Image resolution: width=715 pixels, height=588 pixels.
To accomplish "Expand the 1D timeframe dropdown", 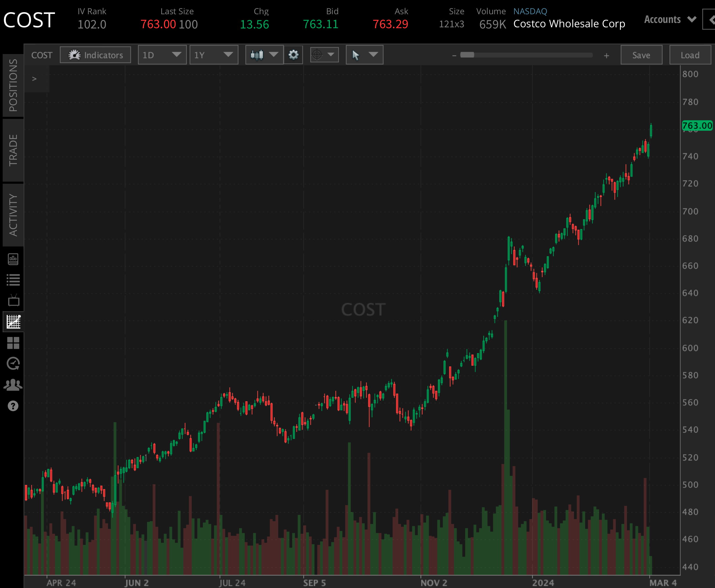I will (162, 55).
